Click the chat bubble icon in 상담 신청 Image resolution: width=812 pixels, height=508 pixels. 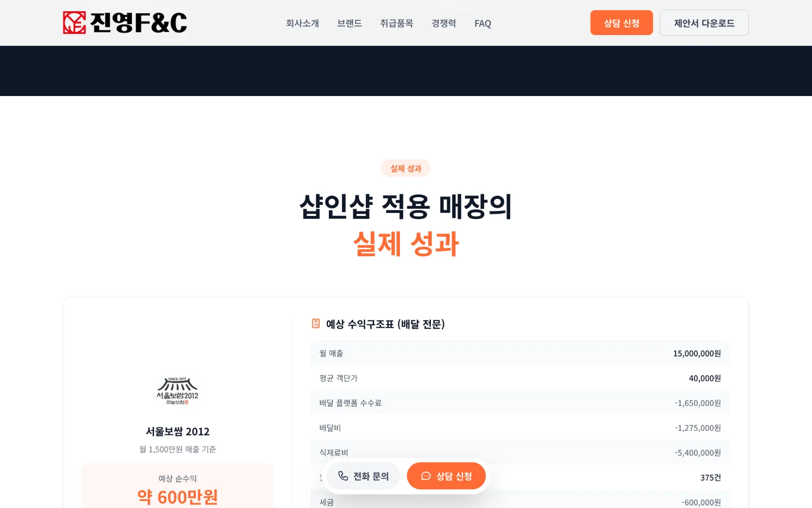pyautogui.click(x=426, y=476)
